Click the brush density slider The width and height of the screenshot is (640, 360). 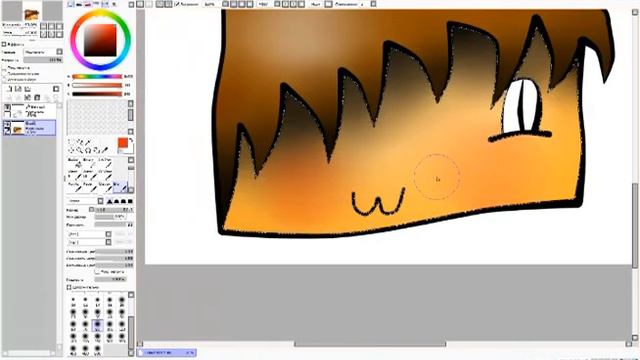[x=114, y=224]
